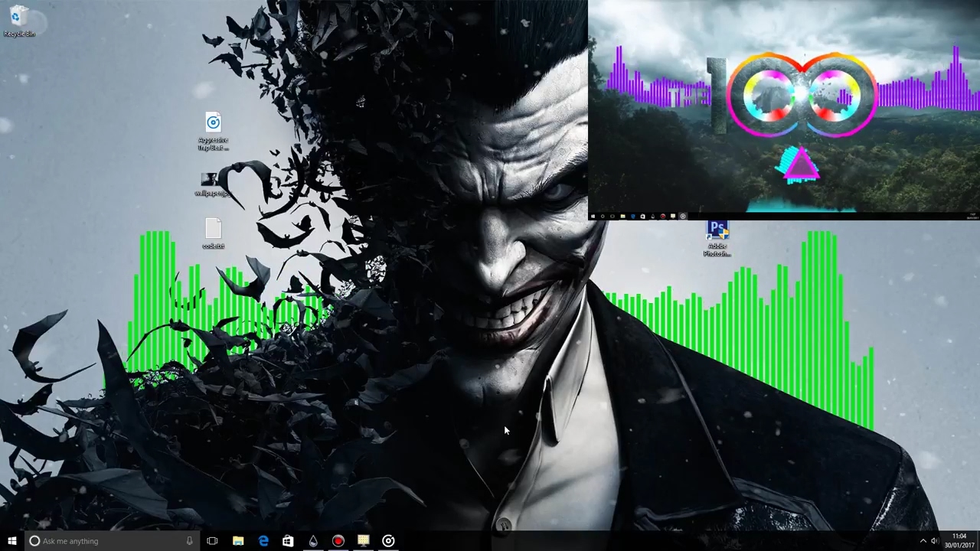Open Task View from the taskbar
The height and width of the screenshot is (551, 980).
pos(212,541)
